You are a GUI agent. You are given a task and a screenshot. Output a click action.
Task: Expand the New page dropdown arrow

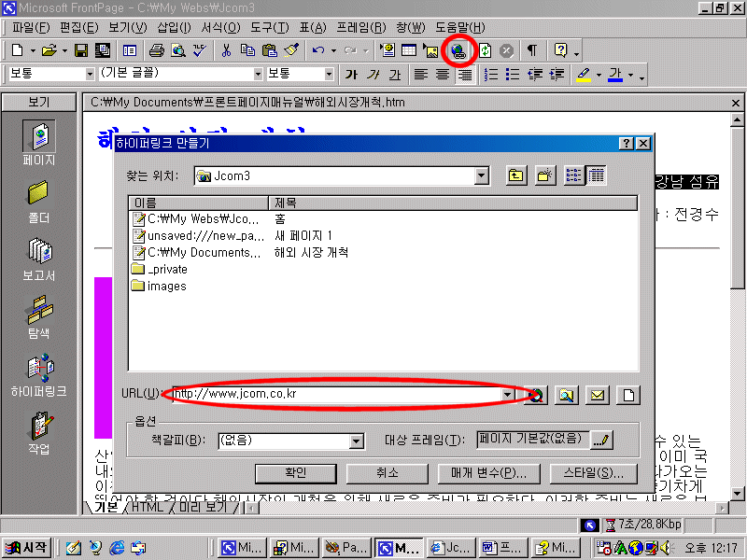pos(33,50)
